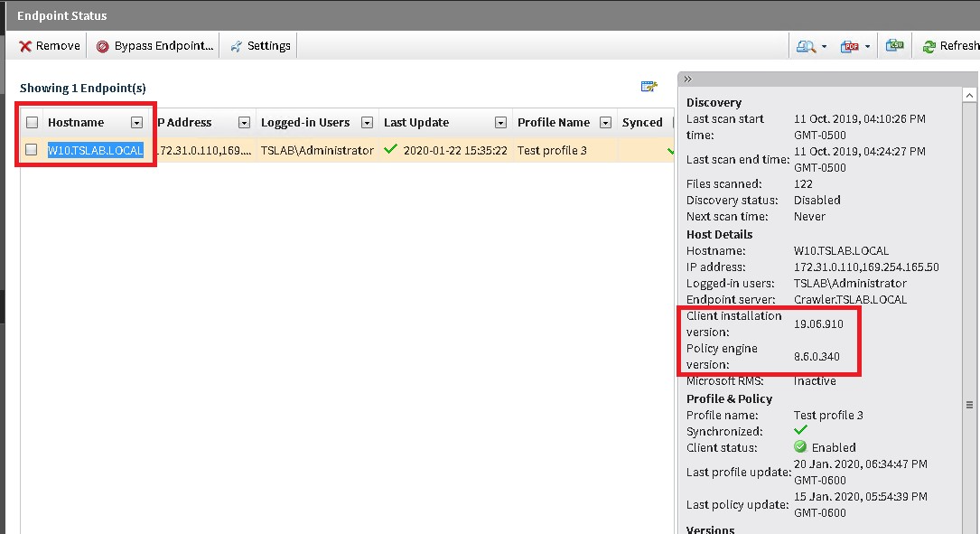Select the W10.TSLAB.LOCAL hostname cell
Viewport: 980px width, 534px height.
[x=95, y=151]
